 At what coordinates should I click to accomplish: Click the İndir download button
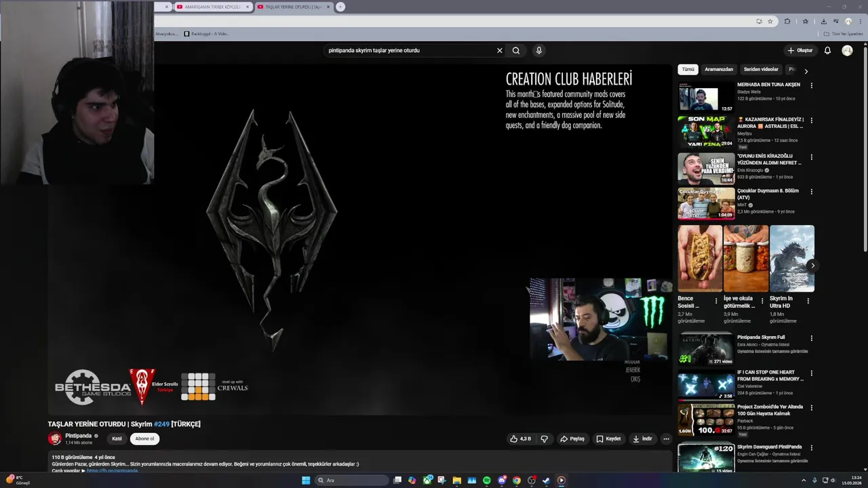(x=642, y=439)
